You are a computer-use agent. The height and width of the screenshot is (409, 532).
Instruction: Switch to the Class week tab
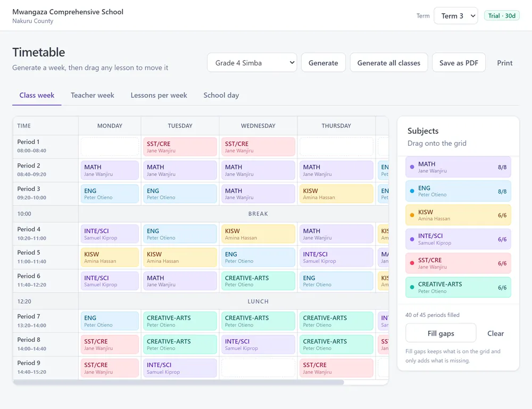coord(37,95)
